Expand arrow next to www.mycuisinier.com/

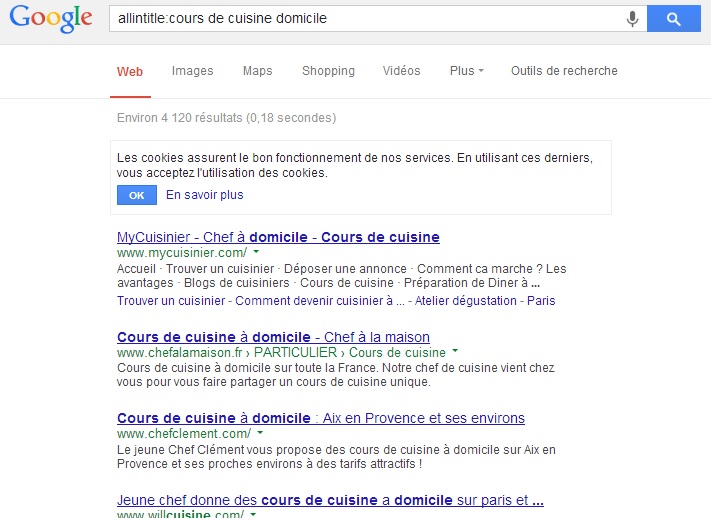(256, 251)
